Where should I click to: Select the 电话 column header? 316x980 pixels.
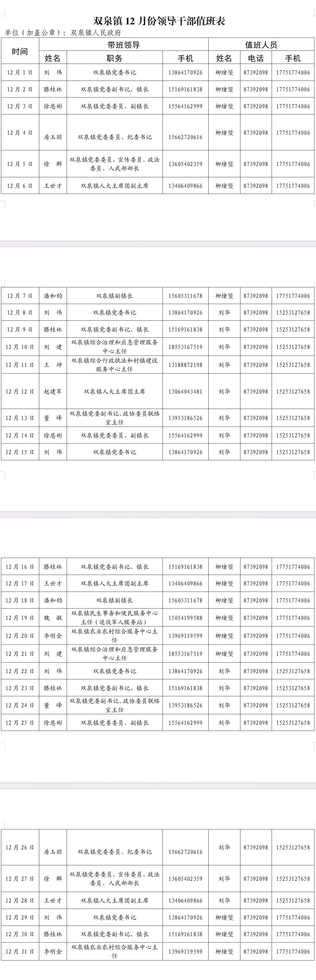tap(256, 58)
